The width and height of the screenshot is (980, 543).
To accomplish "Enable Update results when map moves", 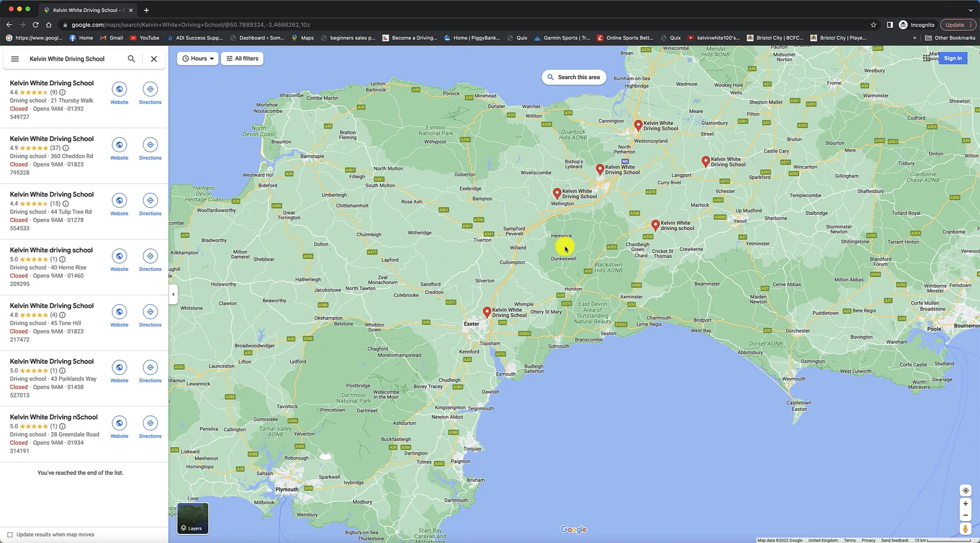I will (x=10, y=535).
